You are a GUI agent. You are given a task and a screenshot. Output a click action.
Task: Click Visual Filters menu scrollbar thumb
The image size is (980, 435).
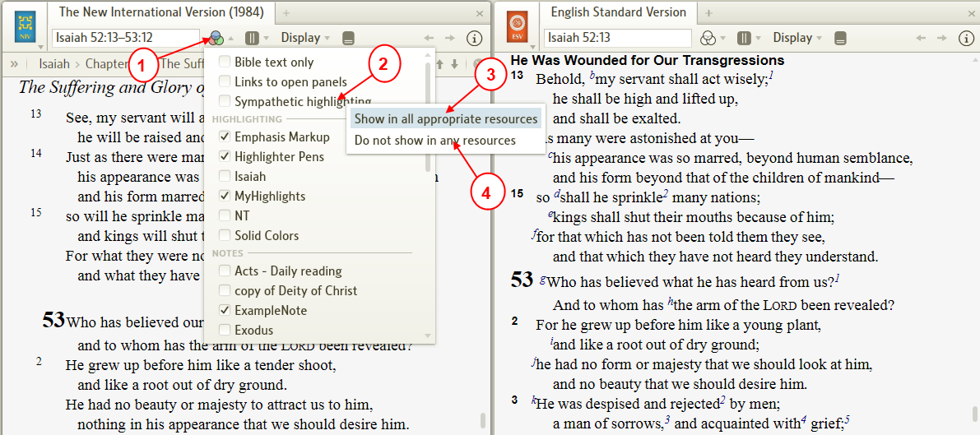[x=428, y=116]
